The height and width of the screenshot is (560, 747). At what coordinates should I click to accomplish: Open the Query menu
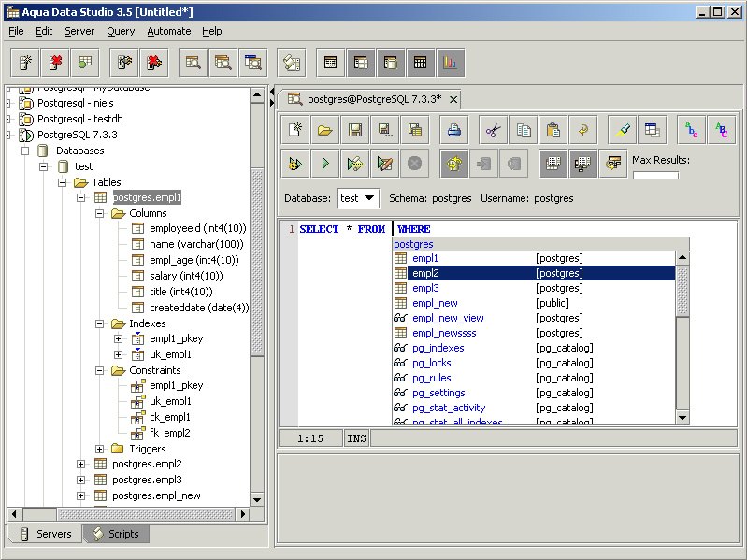point(121,31)
